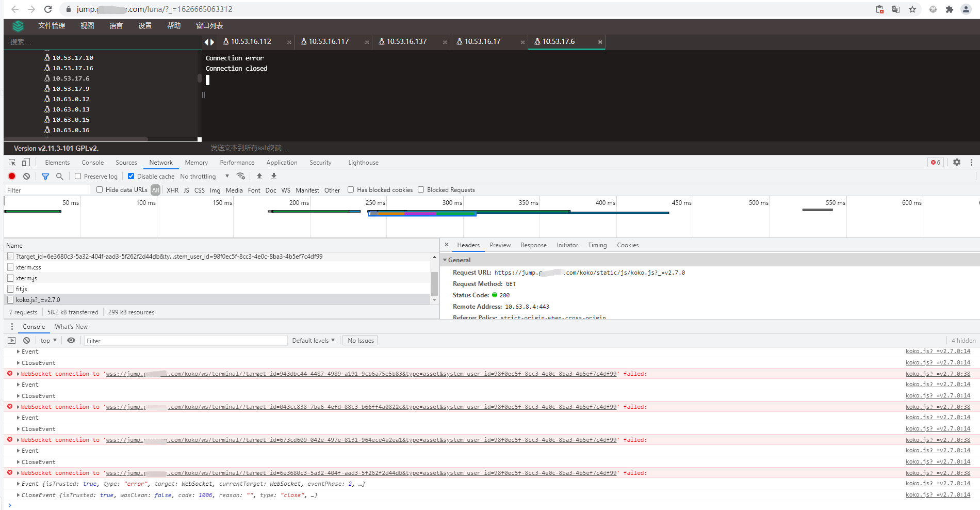The width and height of the screenshot is (980, 510).
Task: Open the 视图 menu
Action: [x=87, y=26]
